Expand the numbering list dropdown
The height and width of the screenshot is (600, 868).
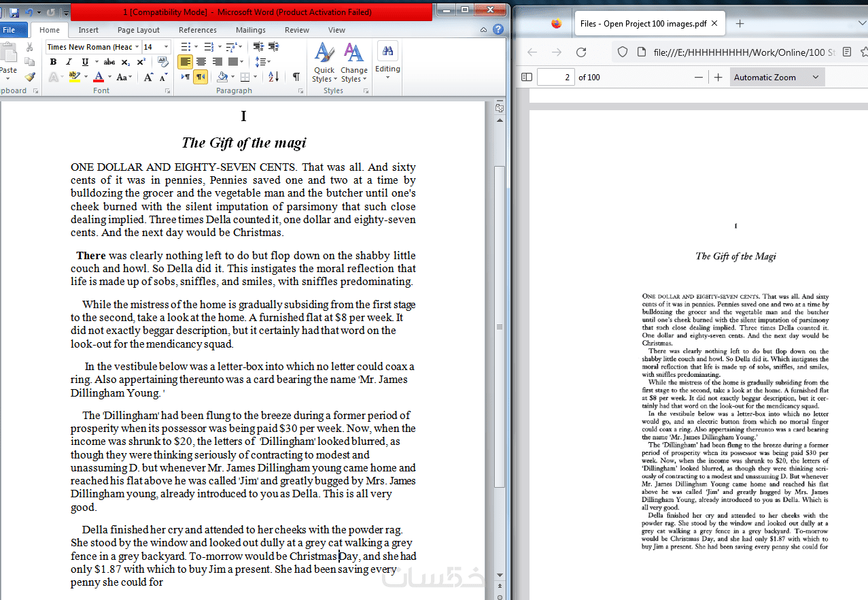coord(218,47)
